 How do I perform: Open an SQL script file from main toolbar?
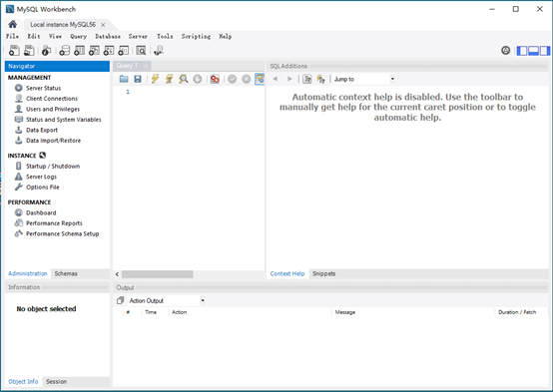(x=29, y=51)
